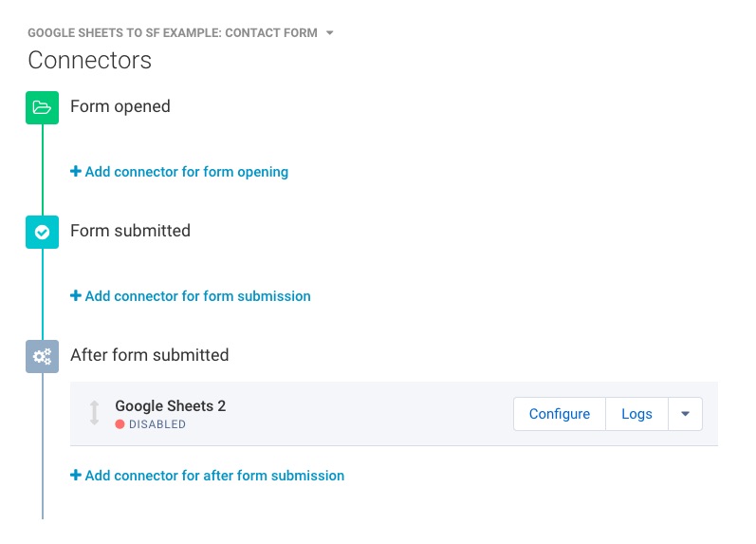Viewport: 756px width, 544px height.
Task: Click the plus icon for form submission connector
Action: click(75, 295)
